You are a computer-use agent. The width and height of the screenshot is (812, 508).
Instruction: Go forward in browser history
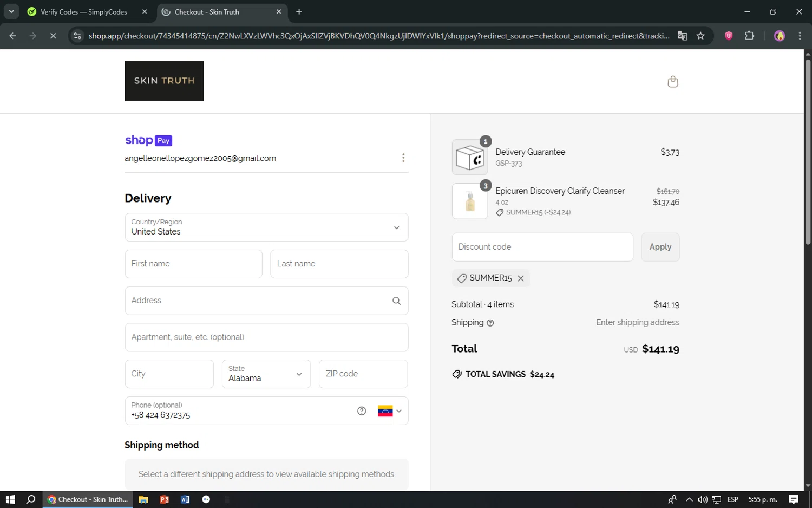pos(33,36)
